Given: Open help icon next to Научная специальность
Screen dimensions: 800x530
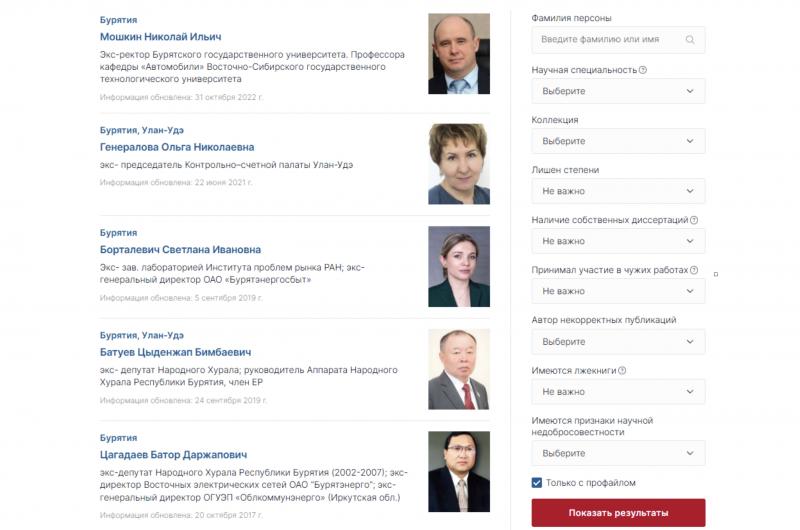Looking at the screenshot, I should [643, 70].
